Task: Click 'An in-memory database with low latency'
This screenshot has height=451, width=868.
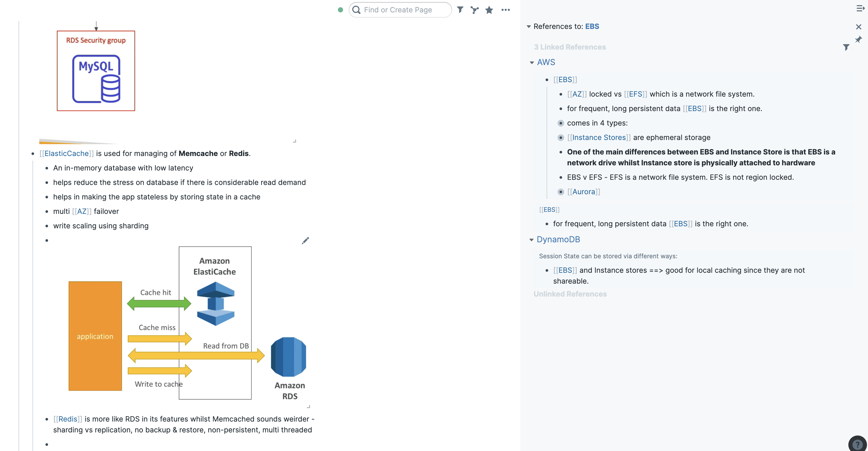Action: (x=123, y=168)
